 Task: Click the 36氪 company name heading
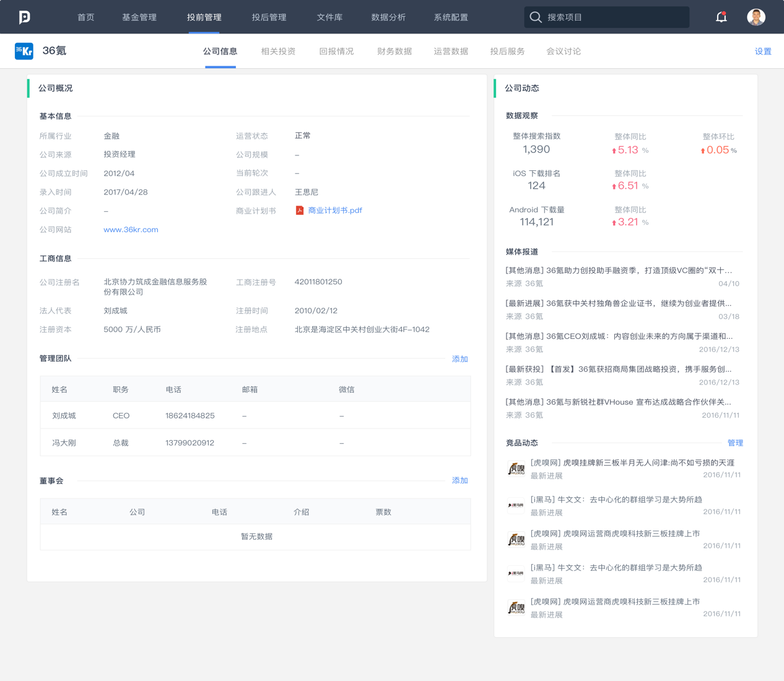[54, 51]
